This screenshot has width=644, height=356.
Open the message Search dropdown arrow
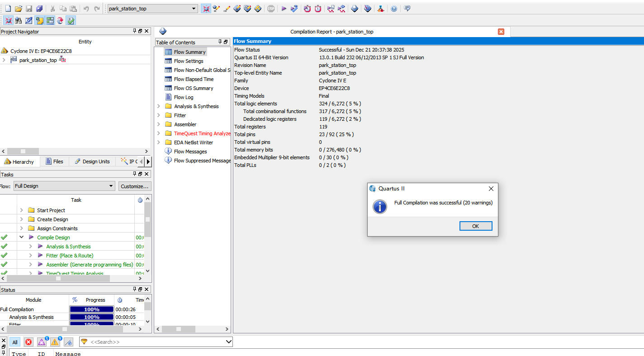point(228,342)
